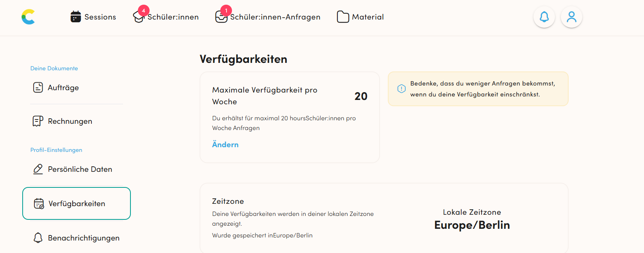Viewport: 644px width, 253px height.
Task: Open the user profile avatar button
Action: [571, 17]
